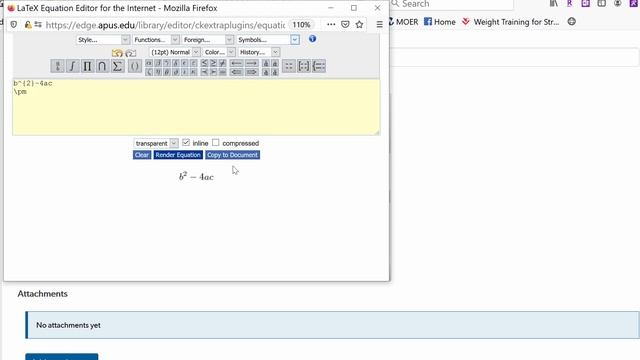This screenshot has height=360, width=640.
Task: Click the redo arrow icon
Action: point(131,53)
